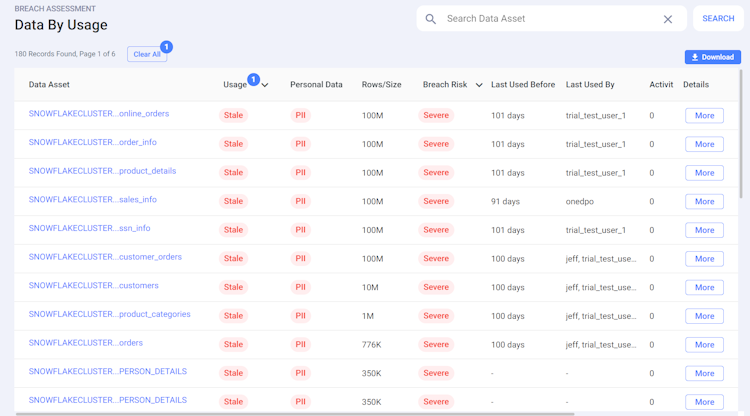The width and height of the screenshot is (750, 416).
Task: Click the Severe badge on customers row
Action: (x=436, y=287)
